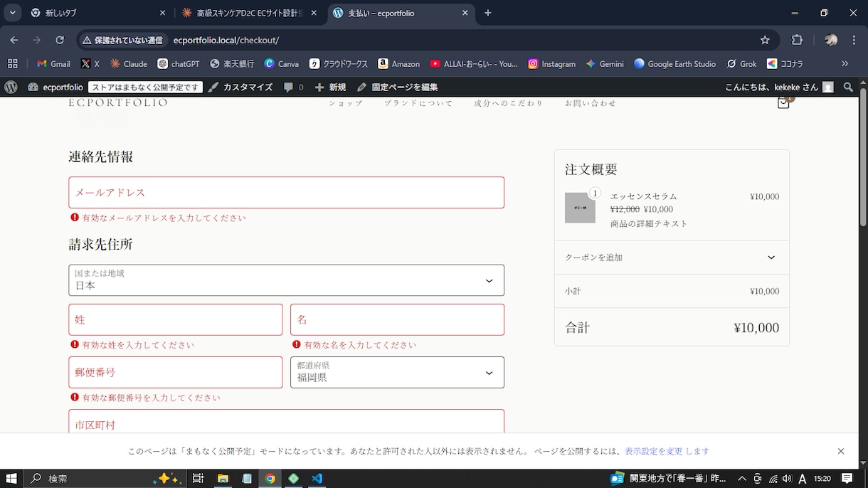
Task: Go back with browser back arrow
Action: tap(14, 41)
